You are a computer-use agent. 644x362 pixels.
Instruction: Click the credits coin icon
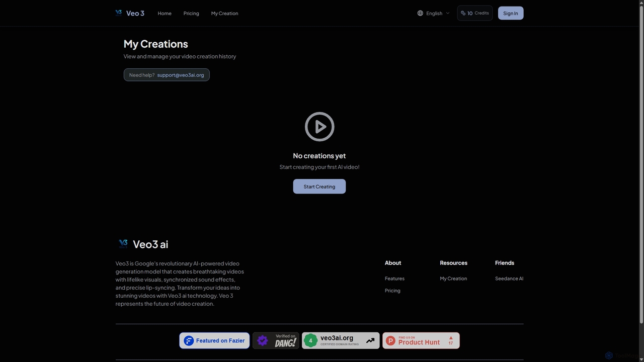click(463, 13)
